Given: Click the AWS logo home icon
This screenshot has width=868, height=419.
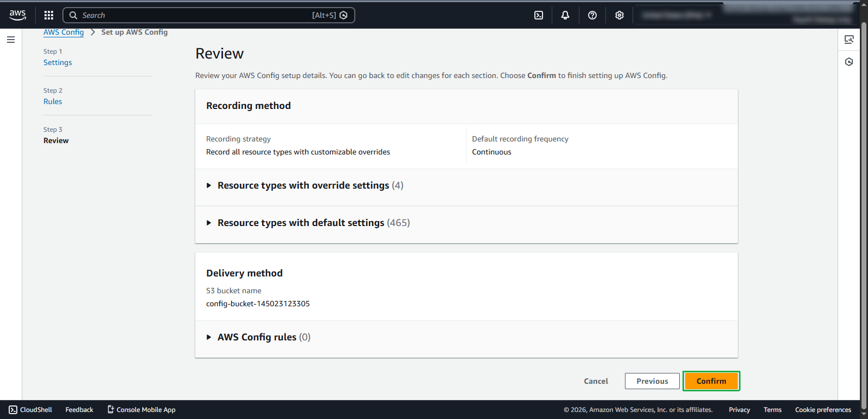Looking at the screenshot, I should pyautogui.click(x=17, y=15).
